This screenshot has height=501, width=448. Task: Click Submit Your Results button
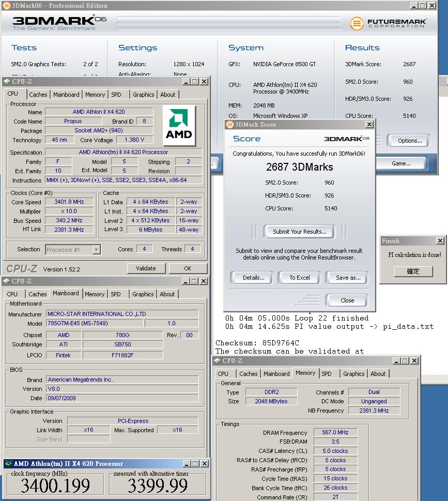click(299, 232)
